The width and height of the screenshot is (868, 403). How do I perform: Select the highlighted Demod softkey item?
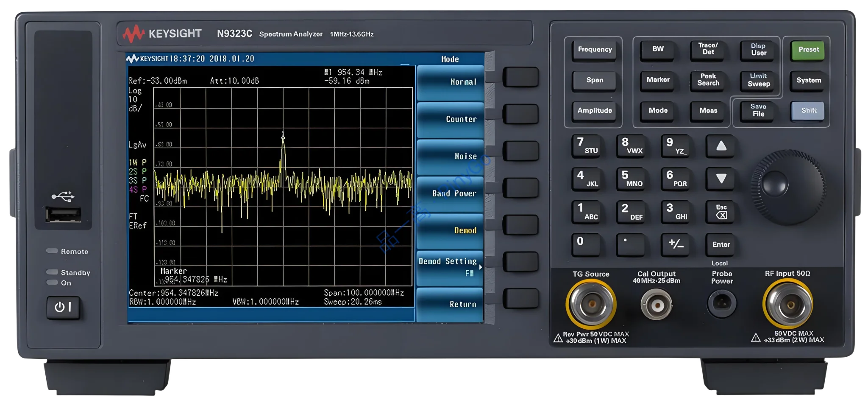click(450, 231)
